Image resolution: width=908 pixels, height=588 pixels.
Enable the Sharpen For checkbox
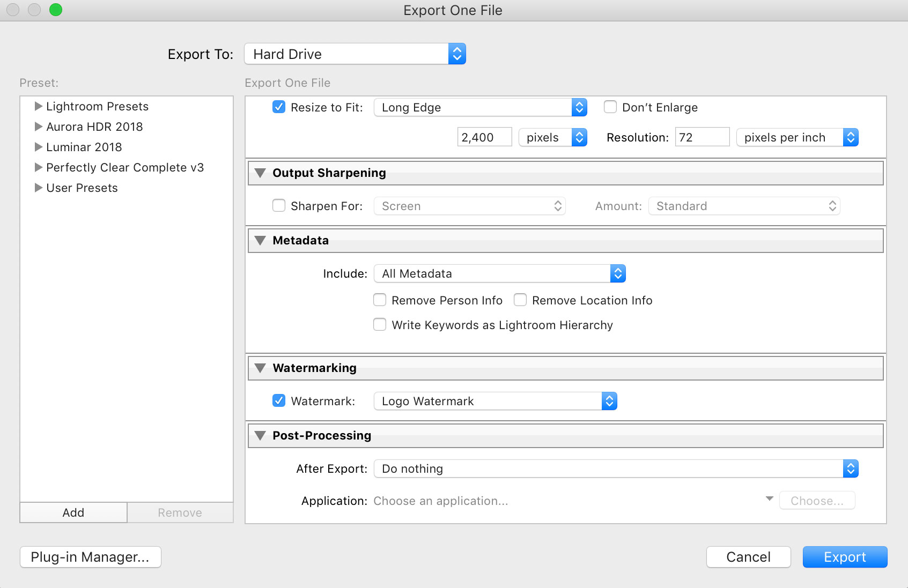[279, 206]
